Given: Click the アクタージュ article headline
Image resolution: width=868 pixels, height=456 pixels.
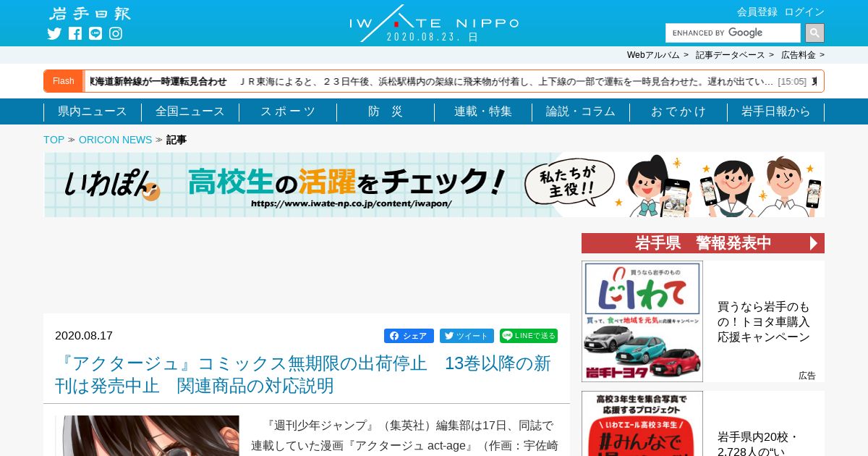Looking at the screenshot, I should point(303,374).
